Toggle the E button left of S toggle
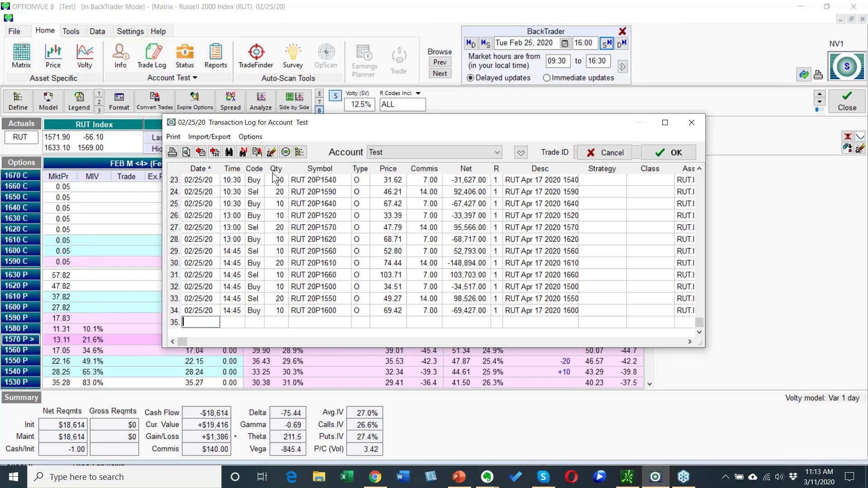The height and width of the screenshot is (488, 868). (x=320, y=94)
